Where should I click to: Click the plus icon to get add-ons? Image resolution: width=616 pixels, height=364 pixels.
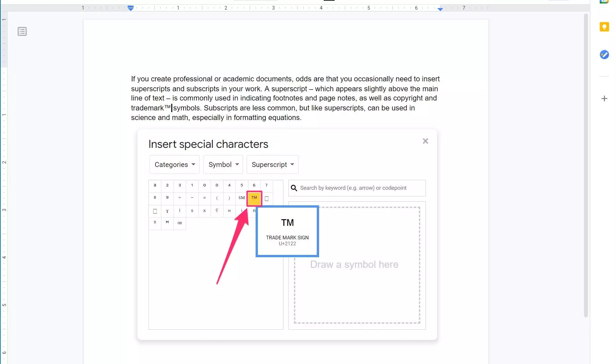(604, 99)
